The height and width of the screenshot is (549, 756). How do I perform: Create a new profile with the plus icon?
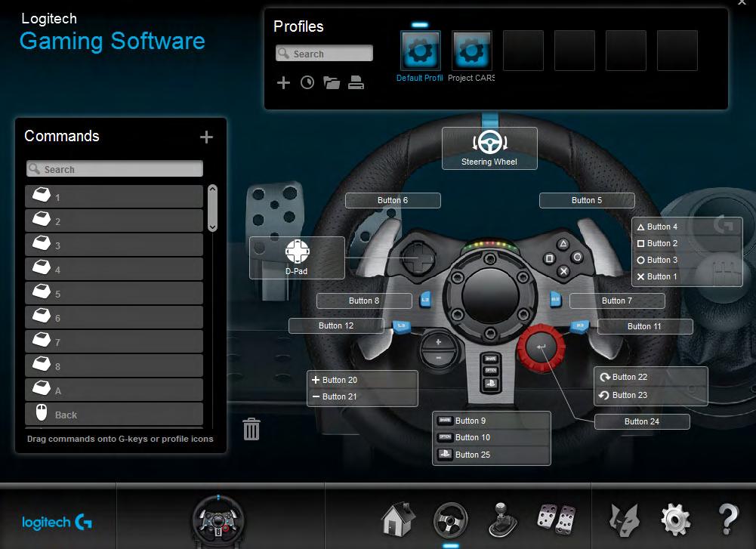pyautogui.click(x=283, y=83)
